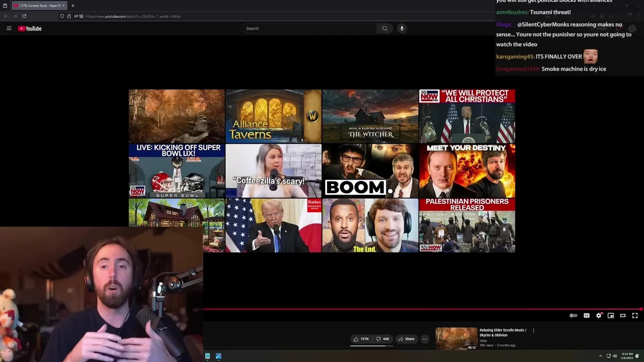Open the Forbes Breaking News video
644x362 pixels.
click(x=273, y=225)
